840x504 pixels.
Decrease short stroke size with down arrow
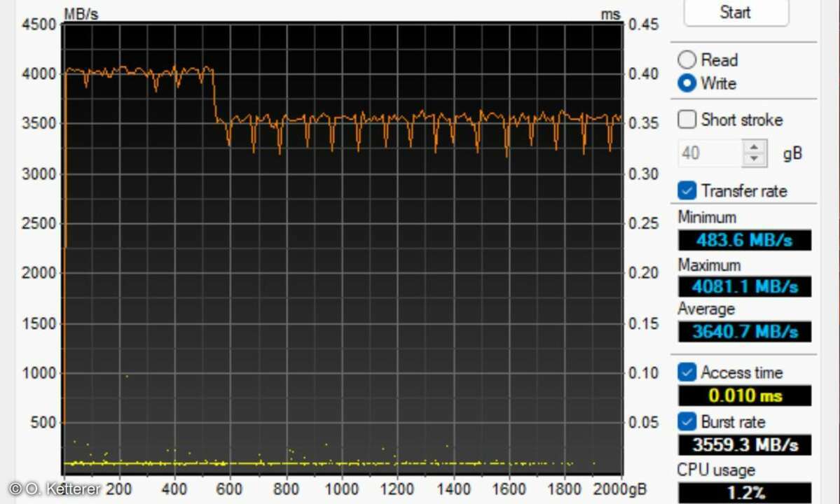(x=755, y=160)
